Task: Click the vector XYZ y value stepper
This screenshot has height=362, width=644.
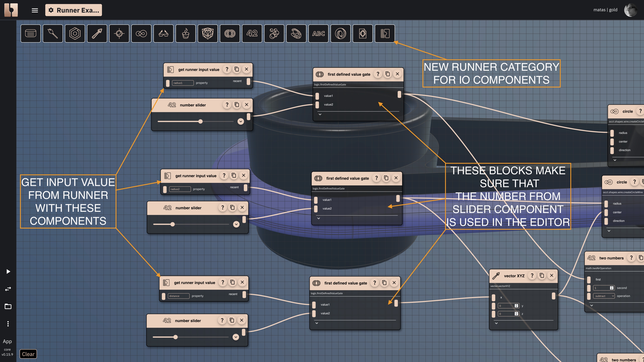Action: point(516,306)
